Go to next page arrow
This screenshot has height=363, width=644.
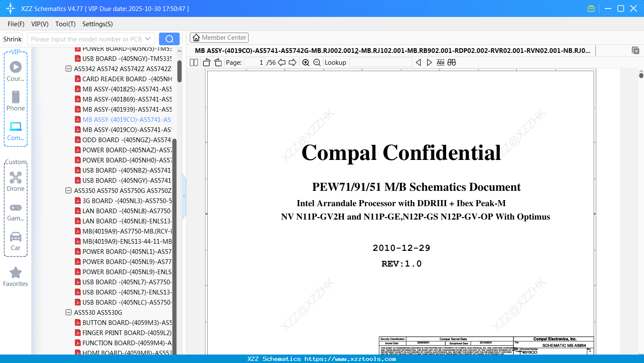pos(293,62)
